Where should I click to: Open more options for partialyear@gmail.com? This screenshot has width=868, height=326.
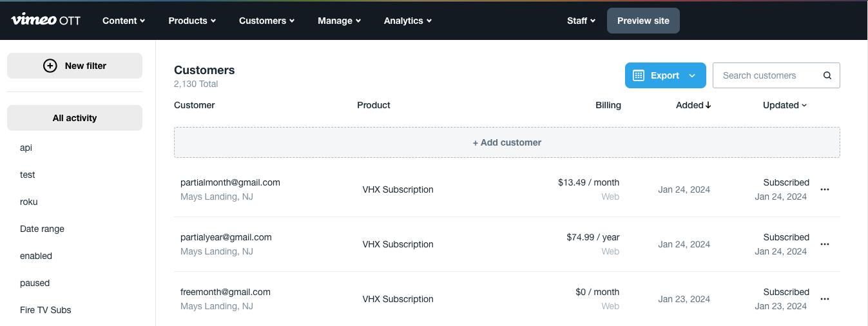coord(824,244)
